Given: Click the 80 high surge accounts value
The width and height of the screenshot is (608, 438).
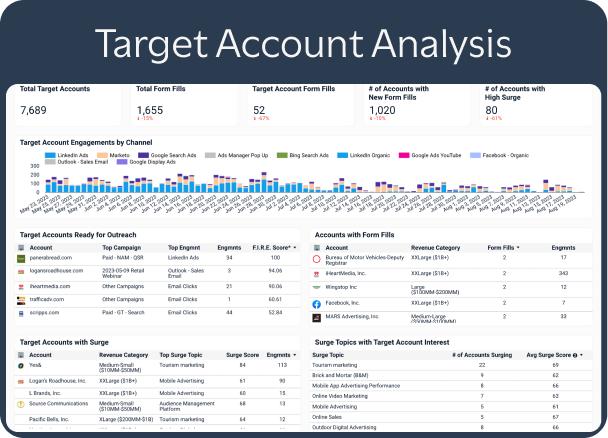Looking at the screenshot, I should click(491, 110).
